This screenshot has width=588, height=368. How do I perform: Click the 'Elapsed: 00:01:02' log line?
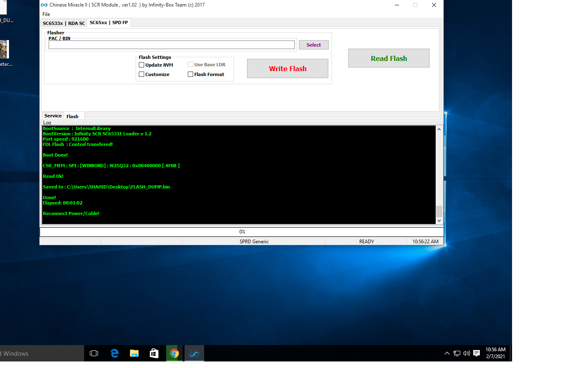click(62, 203)
